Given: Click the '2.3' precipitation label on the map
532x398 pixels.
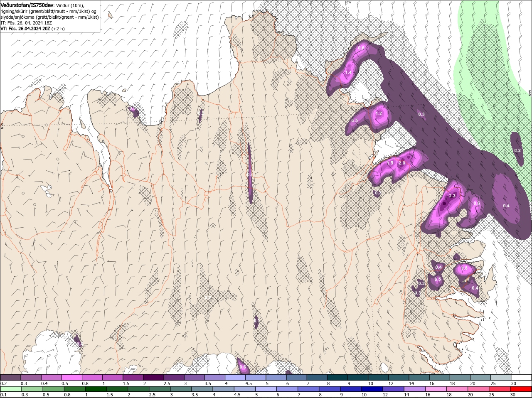Looking at the screenshot, I should [453, 196].
